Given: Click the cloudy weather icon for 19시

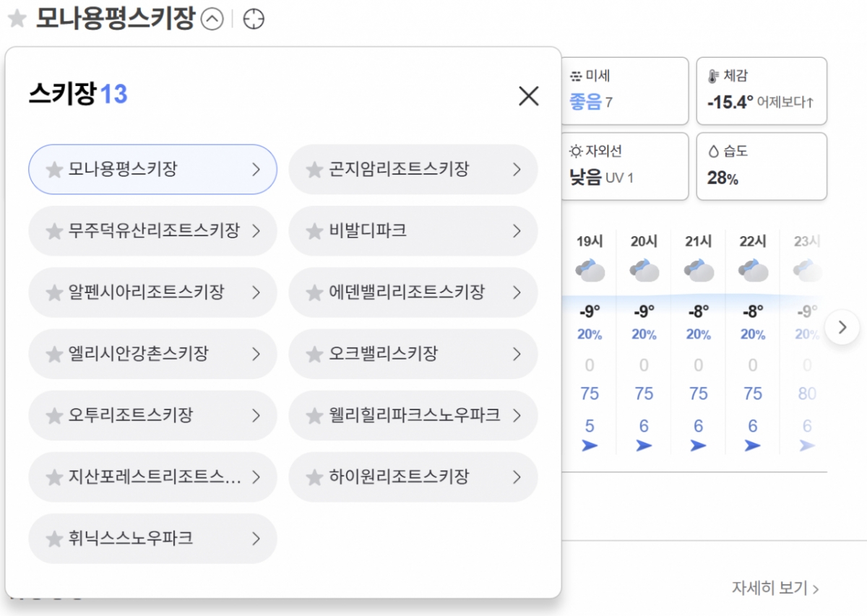Looking at the screenshot, I should pyautogui.click(x=590, y=272).
